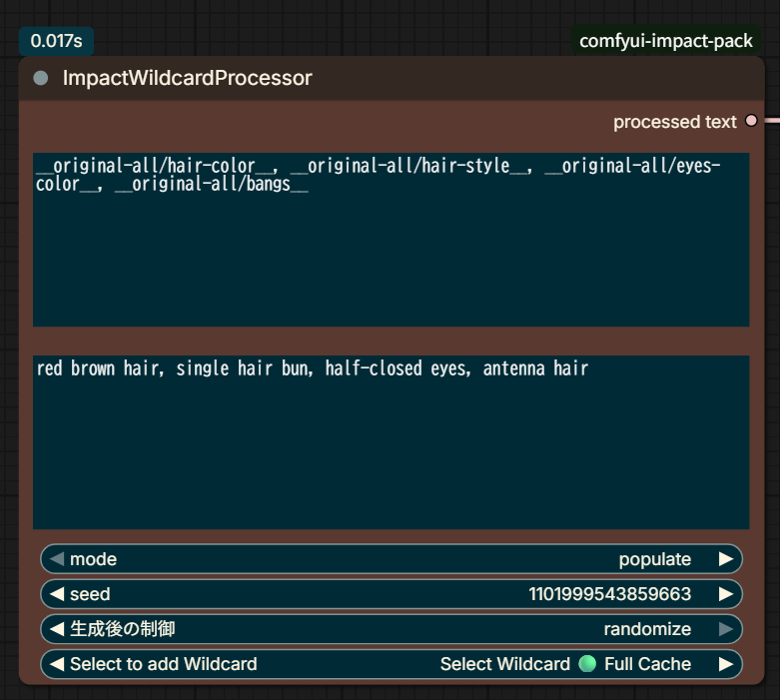The height and width of the screenshot is (700, 780).
Task: Click into the populated text output box
Action: pyautogui.click(x=390, y=442)
